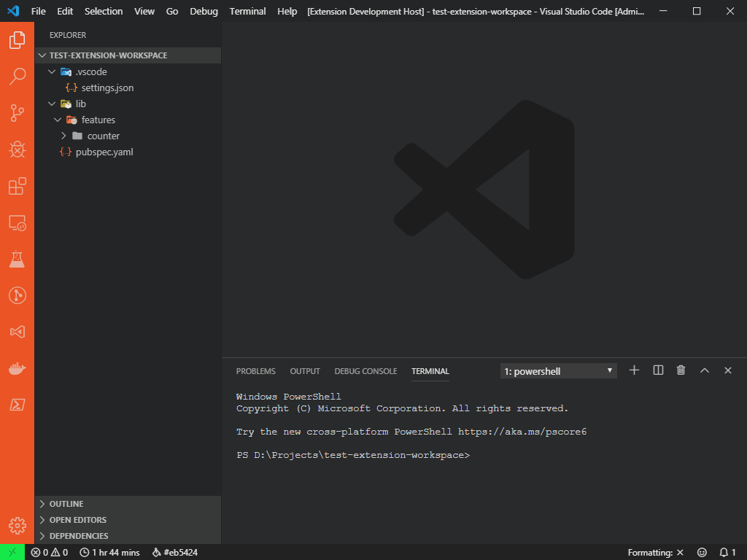The image size is (747, 560).
Task: Expand the DEPENDENCIES section
Action: [128, 536]
